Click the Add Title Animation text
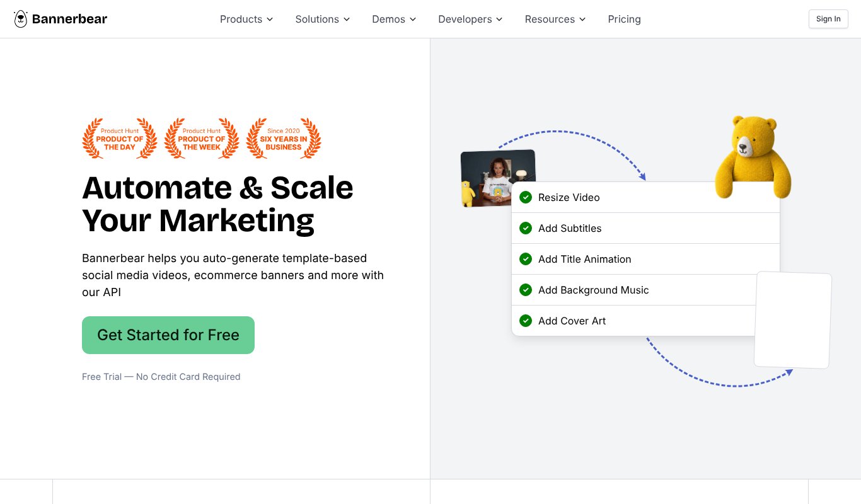 coord(585,259)
